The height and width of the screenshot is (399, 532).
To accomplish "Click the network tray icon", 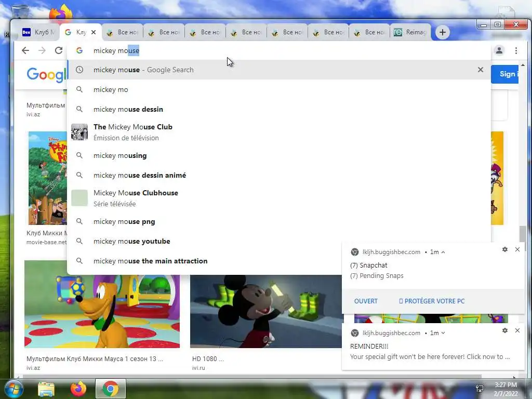I will (480, 389).
